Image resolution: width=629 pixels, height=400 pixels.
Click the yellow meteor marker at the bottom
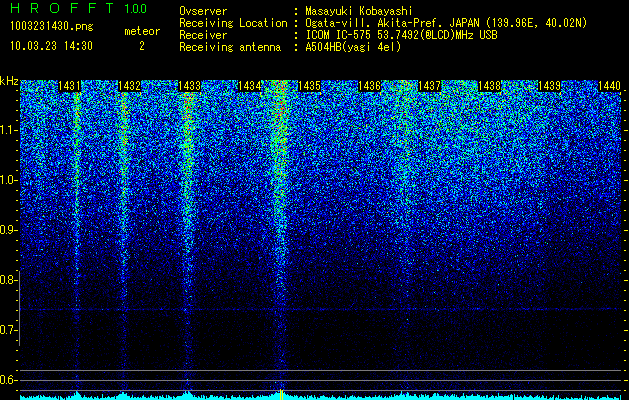pos(282,394)
